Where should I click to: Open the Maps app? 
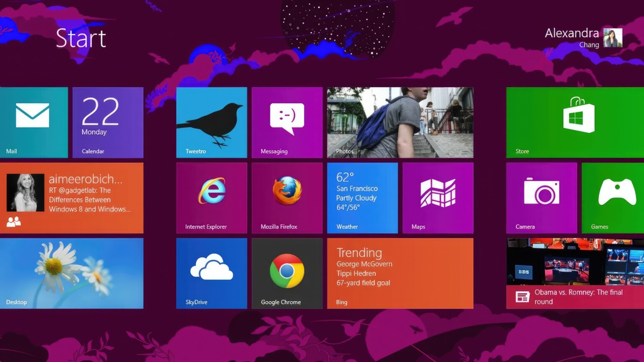438,197
